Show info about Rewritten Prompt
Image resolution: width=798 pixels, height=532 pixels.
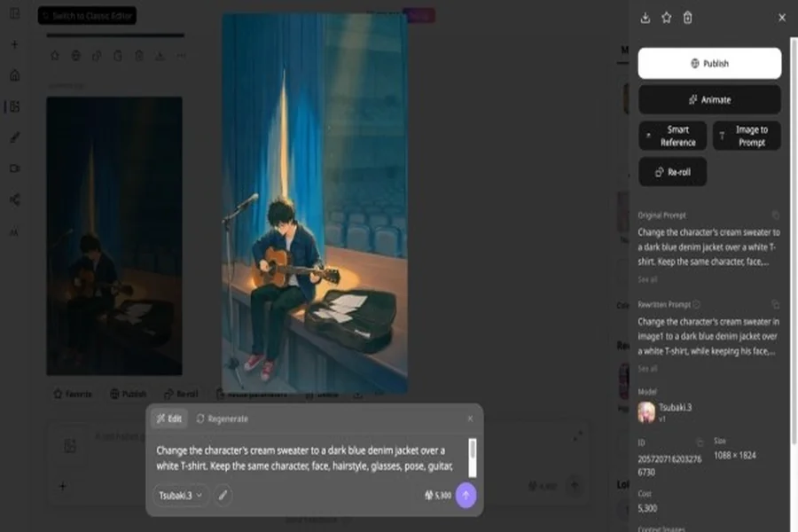click(x=697, y=304)
